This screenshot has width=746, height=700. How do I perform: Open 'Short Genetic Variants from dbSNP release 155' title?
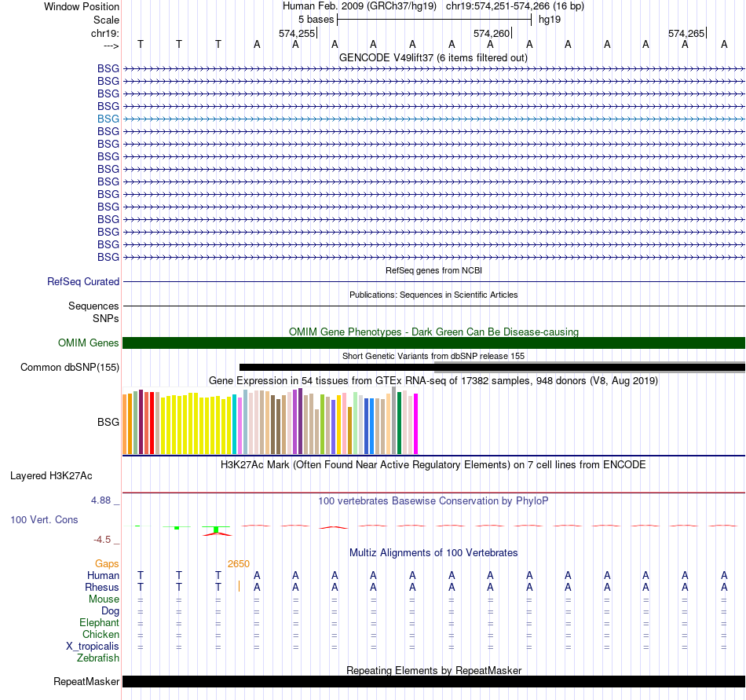click(x=433, y=356)
